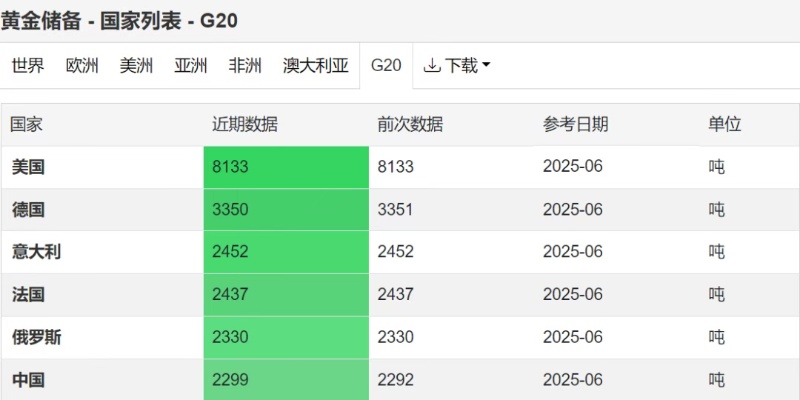Switch to the 欧洲 tab
800x400 pixels.
[x=82, y=66]
